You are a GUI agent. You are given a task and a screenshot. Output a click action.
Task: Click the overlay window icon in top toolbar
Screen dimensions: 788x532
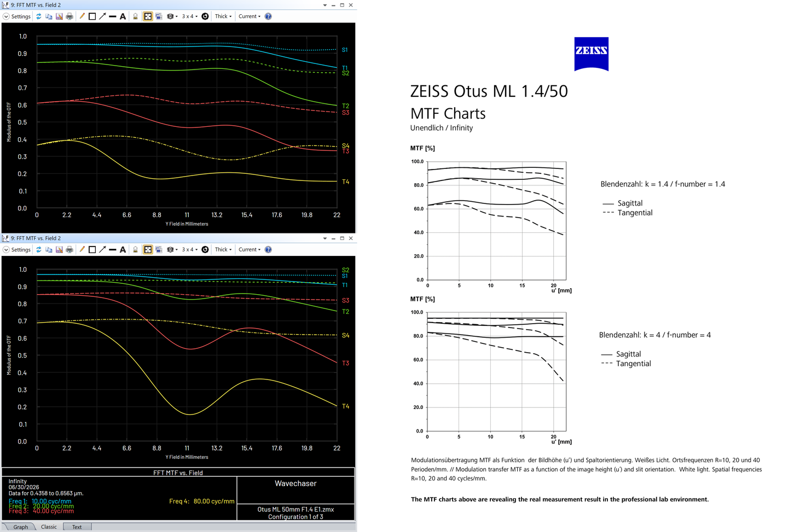pos(159,16)
